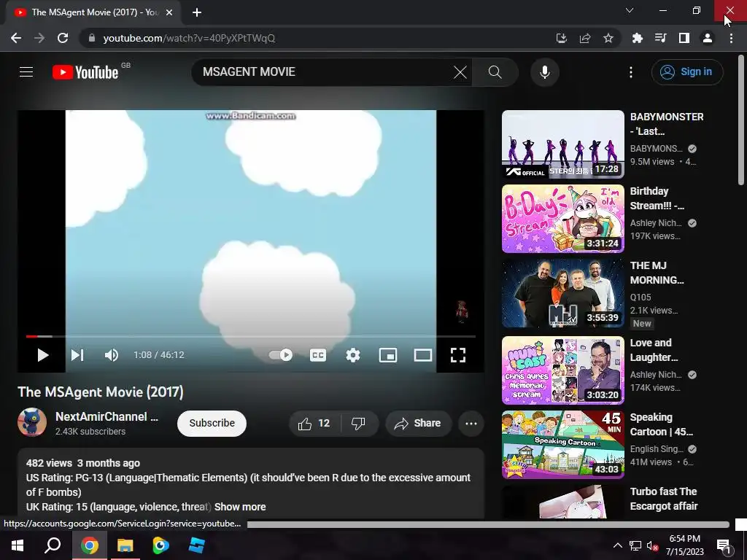
Task: Share the video
Action: point(418,424)
